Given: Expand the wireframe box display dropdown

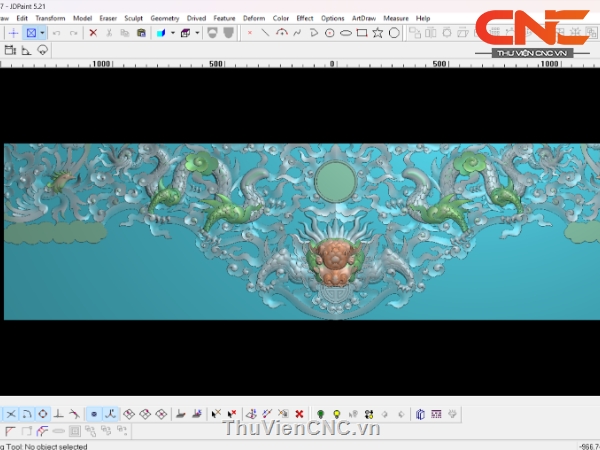Looking at the screenshot, I should (196, 33).
